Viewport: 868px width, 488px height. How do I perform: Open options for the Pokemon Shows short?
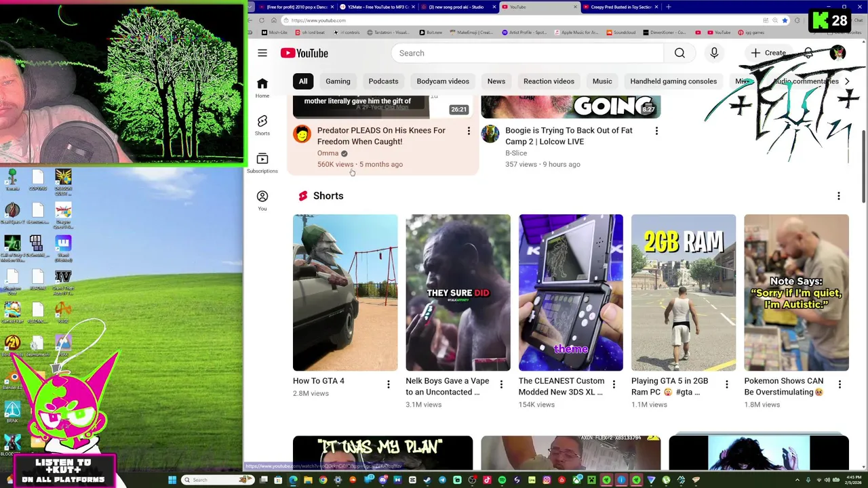point(840,385)
